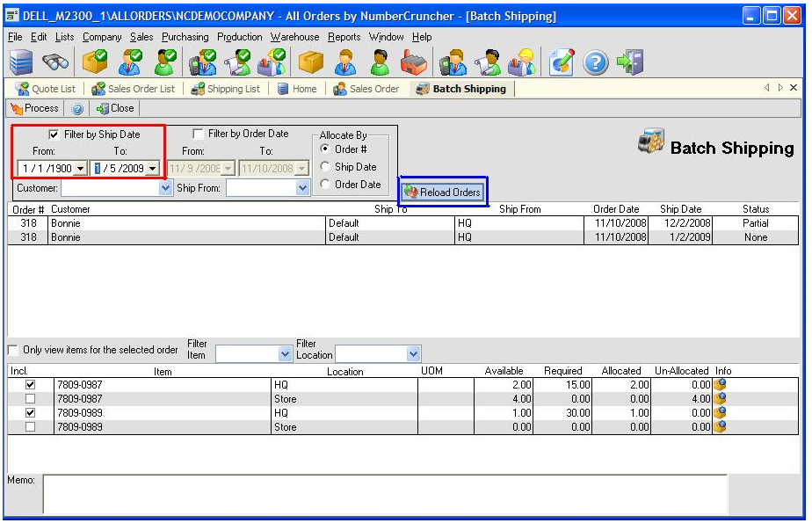Open info icon for 7809-0987 HQ row
This screenshot has width=812, height=523.
720,384
